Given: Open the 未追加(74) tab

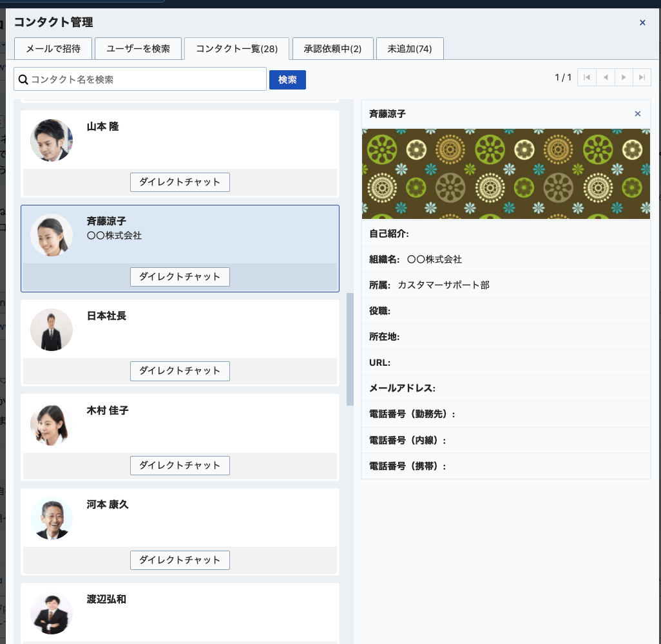Looking at the screenshot, I should 409,49.
